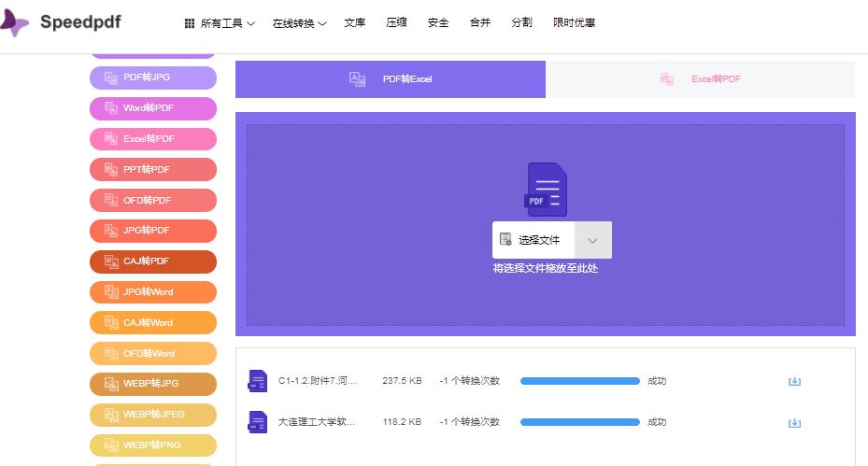Click the CAJ转Word conversion icon

pyautogui.click(x=111, y=323)
